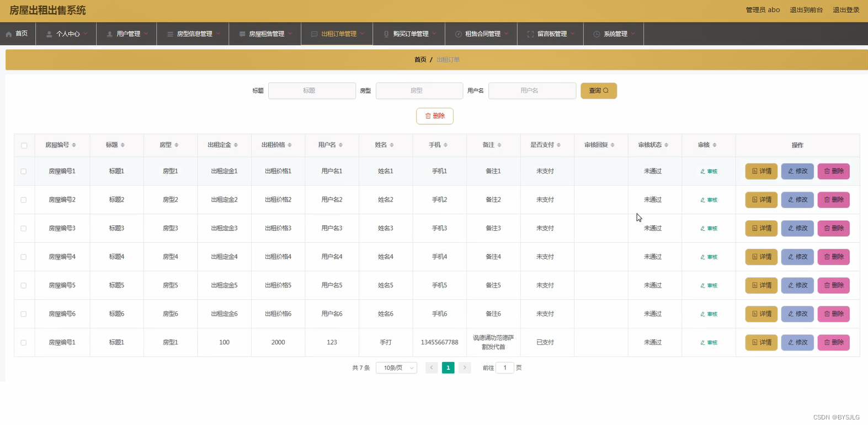This screenshot has width=868, height=425.
Task: Click the icon beside 系统管理
Action: 597,34
